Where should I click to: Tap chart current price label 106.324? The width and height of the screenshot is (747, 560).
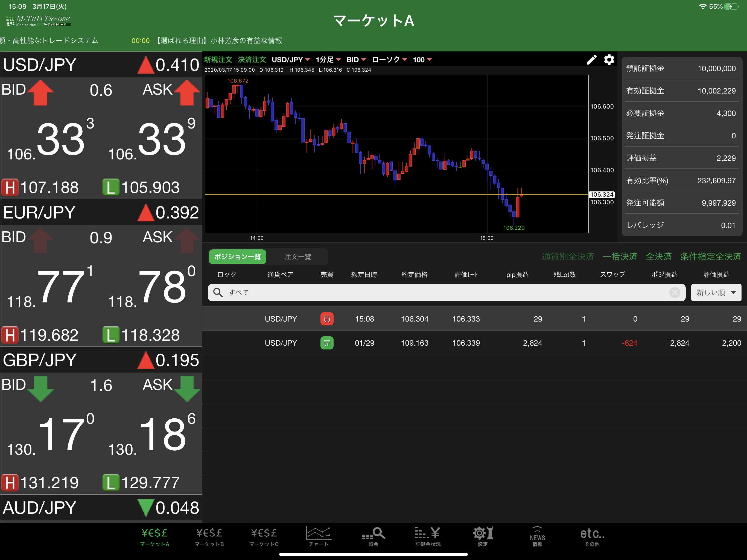coord(602,194)
